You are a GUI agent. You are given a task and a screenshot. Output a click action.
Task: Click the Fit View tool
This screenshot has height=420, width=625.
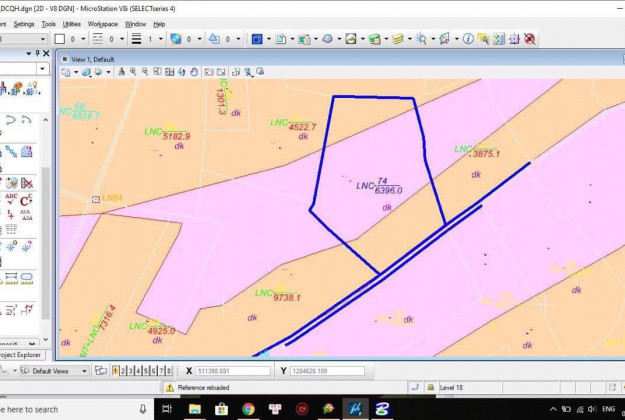[x=170, y=72]
